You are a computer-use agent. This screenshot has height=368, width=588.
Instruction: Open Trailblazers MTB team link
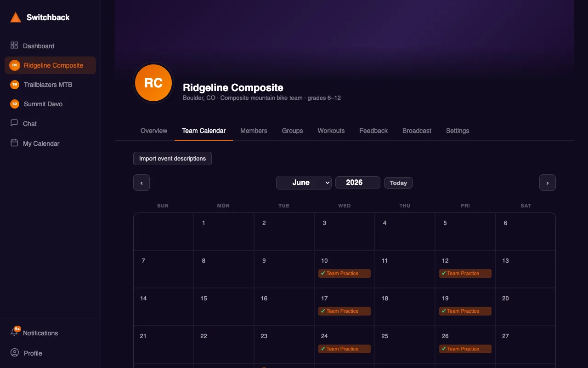click(x=51, y=85)
